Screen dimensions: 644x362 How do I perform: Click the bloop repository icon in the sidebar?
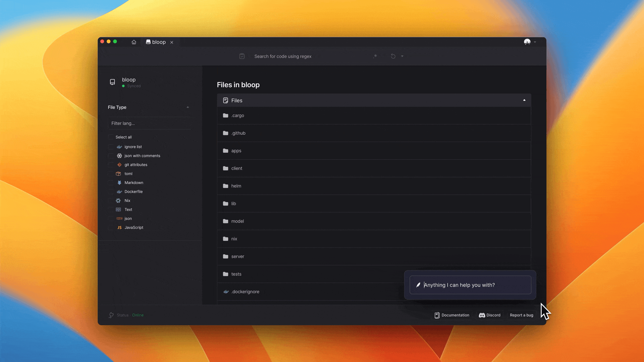[x=112, y=82]
